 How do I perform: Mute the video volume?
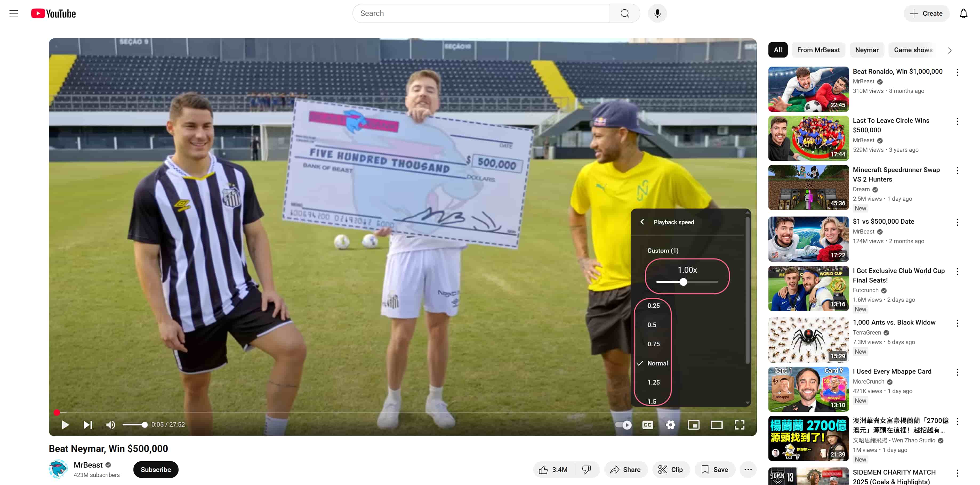[110, 425]
